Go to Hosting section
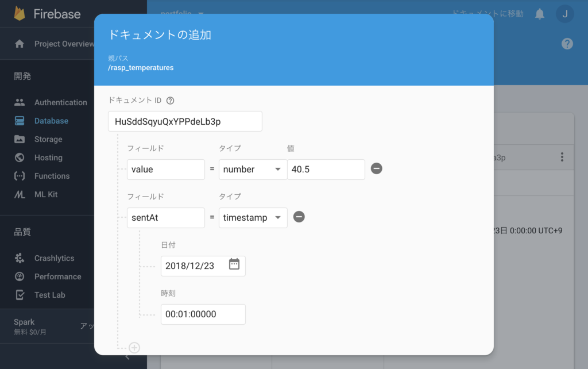The image size is (588, 369). coord(48,157)
